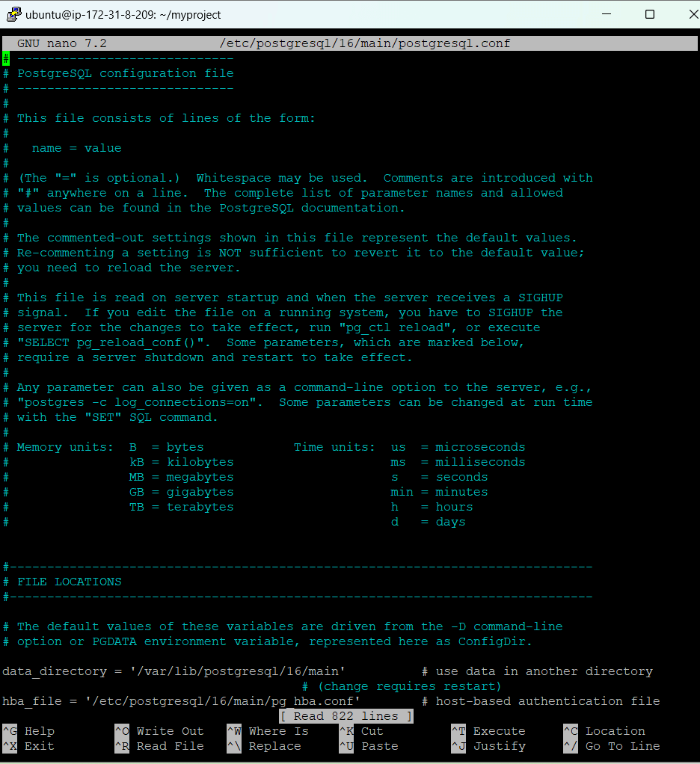700x764 pixels.
Task: Click the 'ms = milliseconds' entry
Action: coord(458,462)
